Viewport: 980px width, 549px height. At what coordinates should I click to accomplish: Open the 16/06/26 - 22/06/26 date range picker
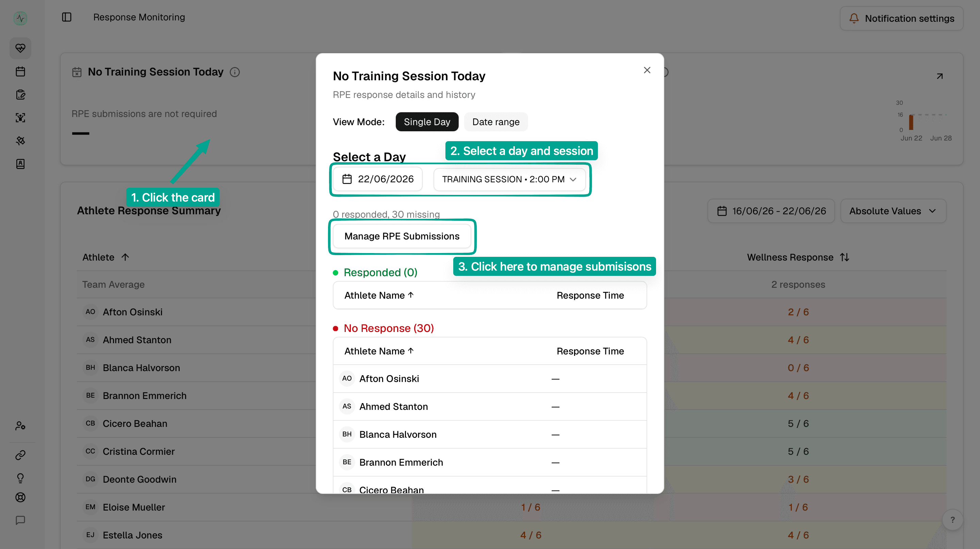(x=771, y=211)
